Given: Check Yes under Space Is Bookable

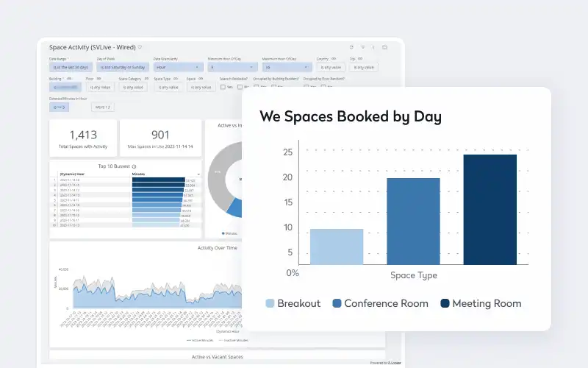Looking at the screenshot, I should point(223,87).
